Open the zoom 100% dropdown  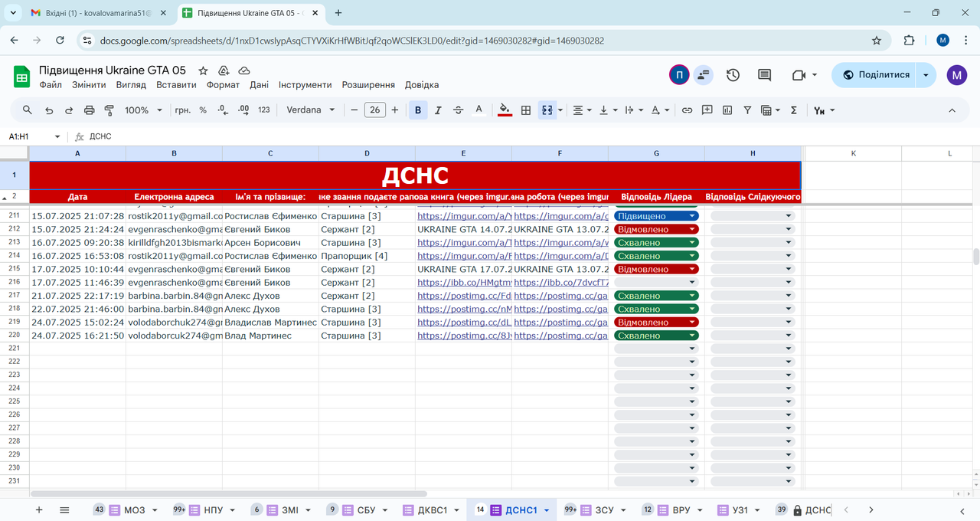click(143, 110)
